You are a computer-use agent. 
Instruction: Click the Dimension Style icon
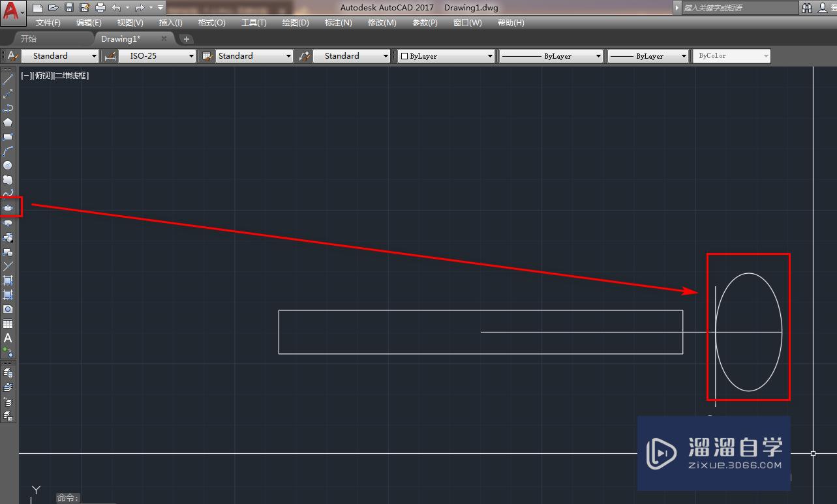point(110,56)
